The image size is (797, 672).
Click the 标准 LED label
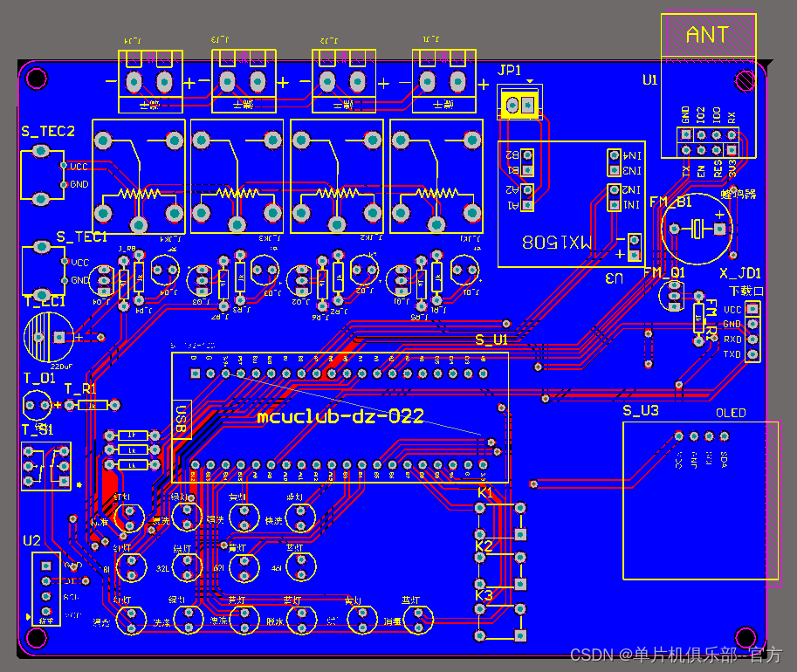(100, 522)
